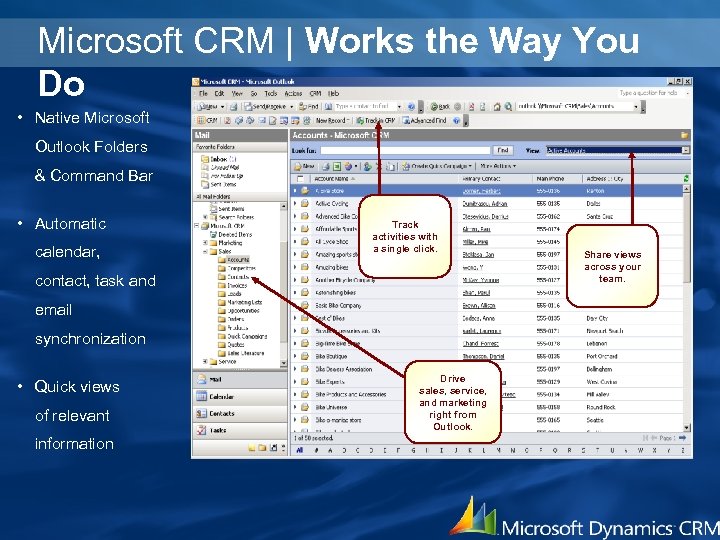Open the New Record dropdown in the CRM toolbar

point(333,120)
